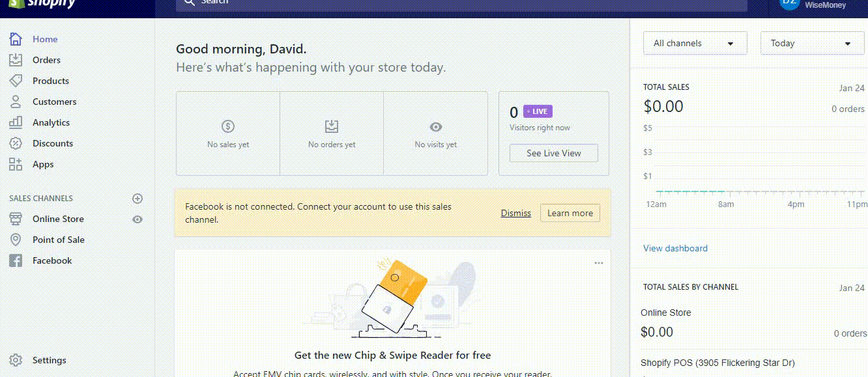Open the Today date range dropdown

click(812, 44)
